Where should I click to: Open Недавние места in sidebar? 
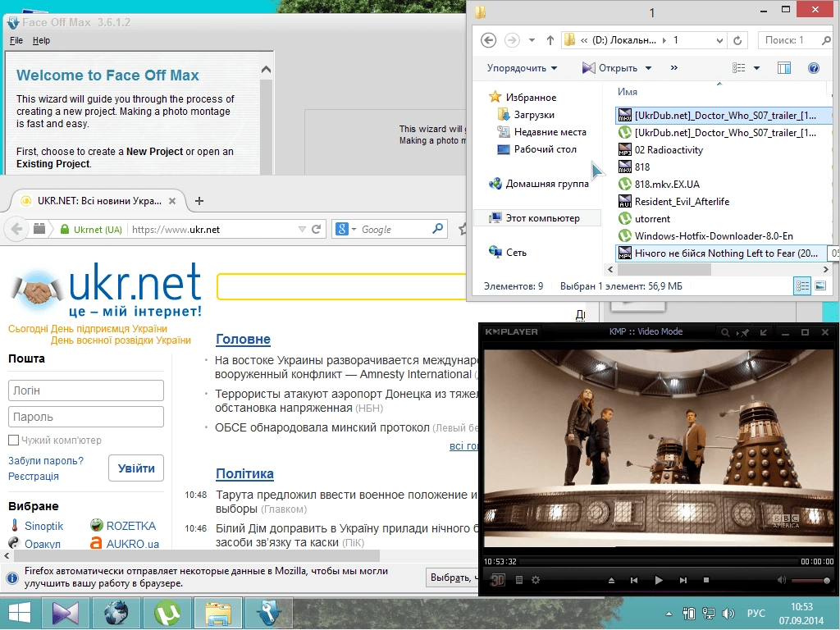click(x=541, y=132)
